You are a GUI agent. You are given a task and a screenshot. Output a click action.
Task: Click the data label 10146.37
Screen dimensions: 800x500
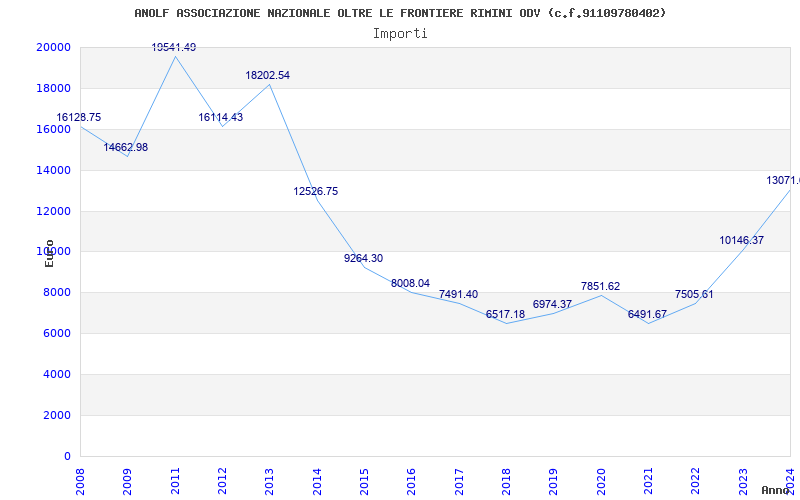741,240
